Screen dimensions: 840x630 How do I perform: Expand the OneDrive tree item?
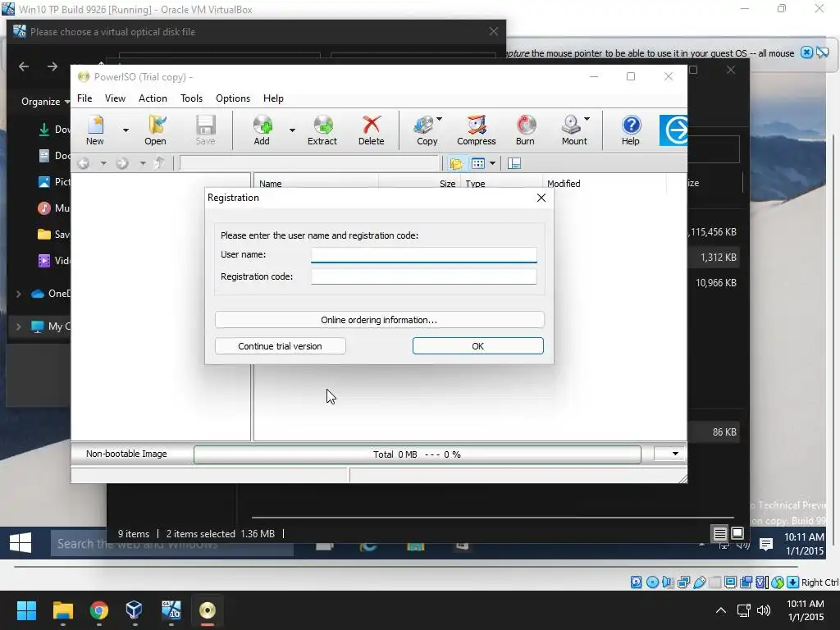click(x=19, y=294)
